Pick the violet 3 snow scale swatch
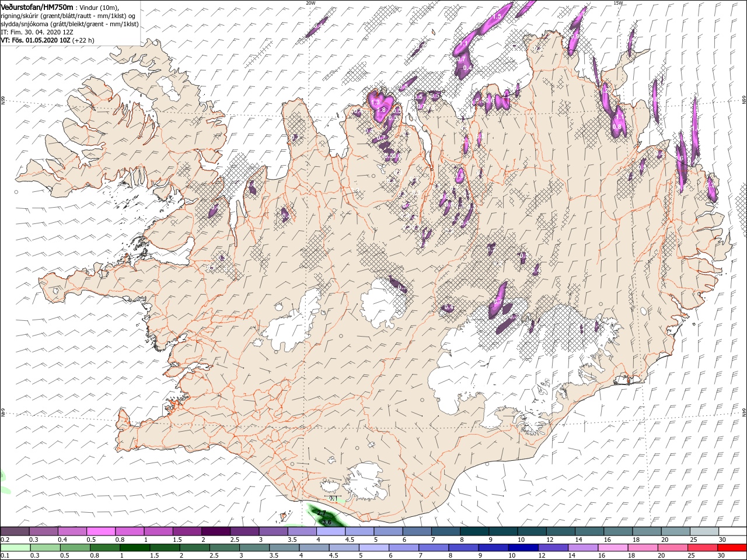The width and height of the screenshot is (747, 560). point(273,531)
